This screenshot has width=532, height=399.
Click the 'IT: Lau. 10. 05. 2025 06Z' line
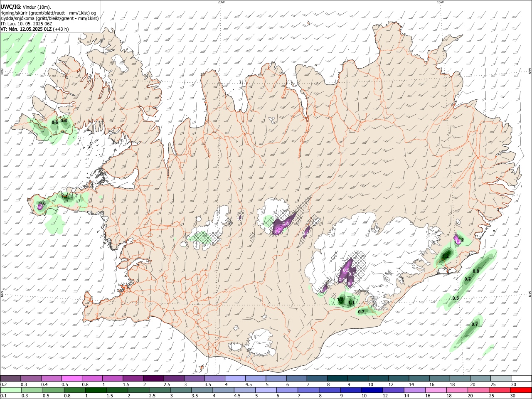(x=26, y=24)
